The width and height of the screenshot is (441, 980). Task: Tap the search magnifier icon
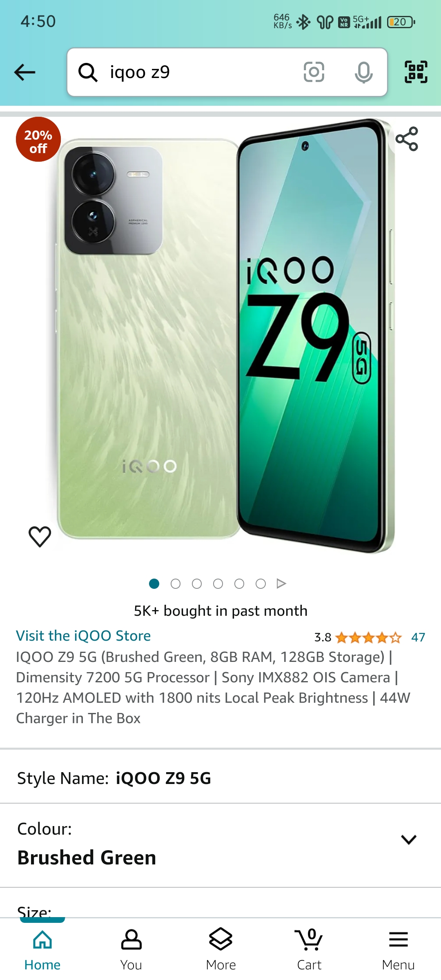pyautogui.click(x=88, y=72)
